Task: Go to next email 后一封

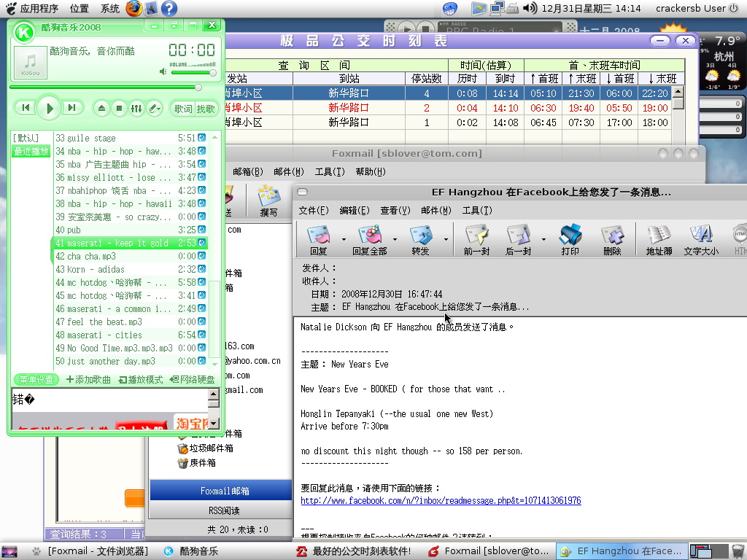Action: coord(519,239)
